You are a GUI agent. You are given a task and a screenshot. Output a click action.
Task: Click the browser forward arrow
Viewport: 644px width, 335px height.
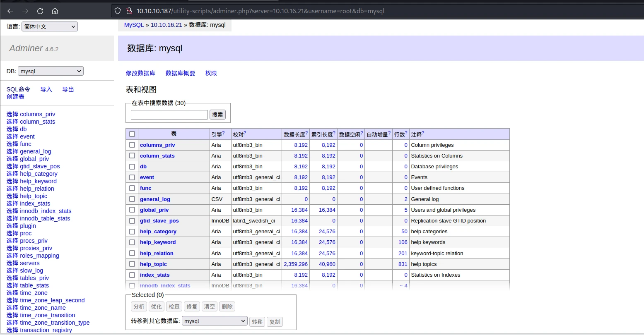[x=25, y=11]
